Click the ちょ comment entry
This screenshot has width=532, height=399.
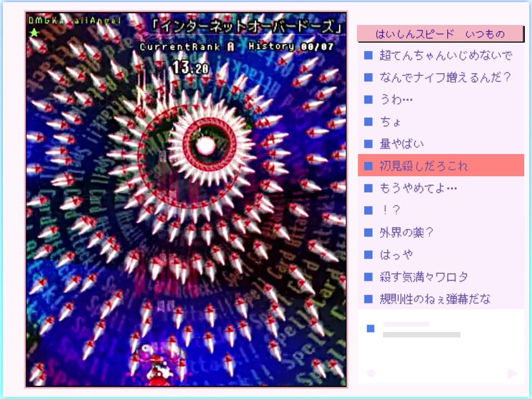point(391,122)
